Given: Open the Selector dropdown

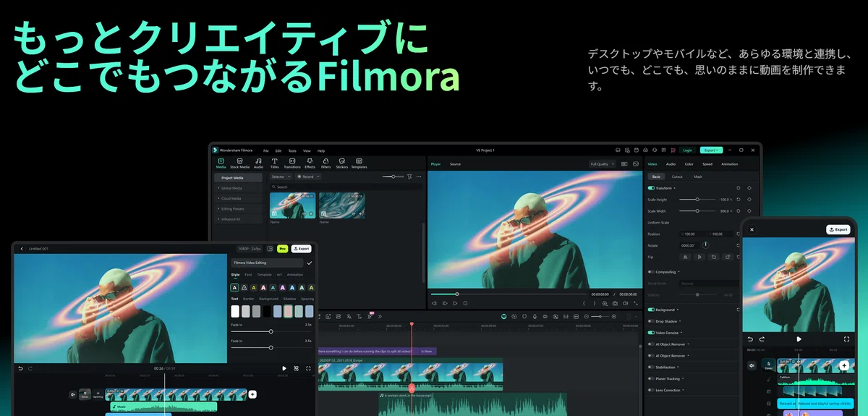Looking at the screenshot, I should pyautogui.click(x=280, y=177).
